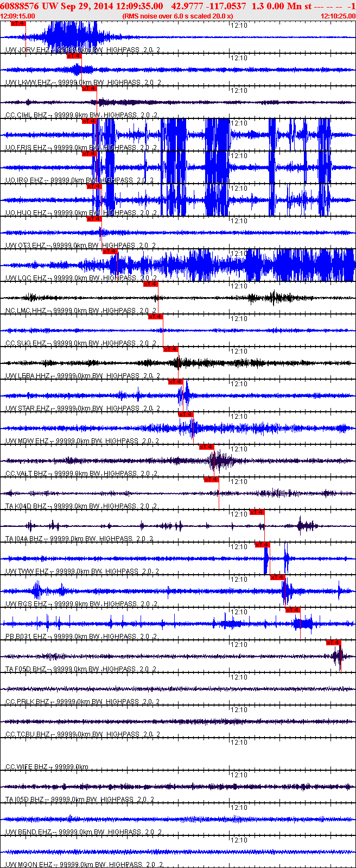This screenshot has height=868, width=356.
Task: Click the pick marker on UO IRO trace
Action: pos(89,154)
